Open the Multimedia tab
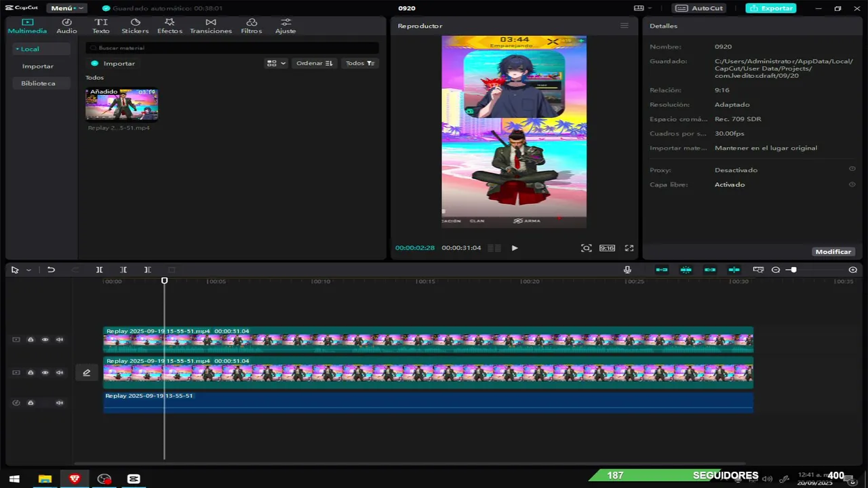This screenshot has height=488, width=868. 27,26
